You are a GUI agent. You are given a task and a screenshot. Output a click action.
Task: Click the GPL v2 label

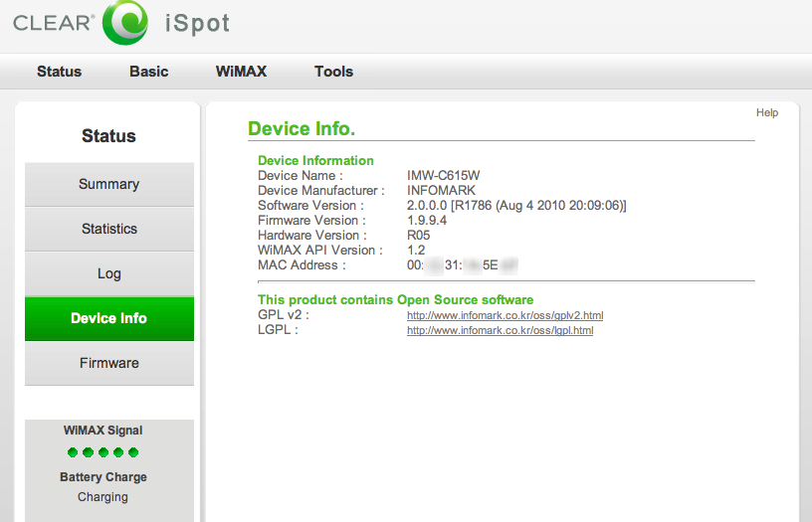284,315
